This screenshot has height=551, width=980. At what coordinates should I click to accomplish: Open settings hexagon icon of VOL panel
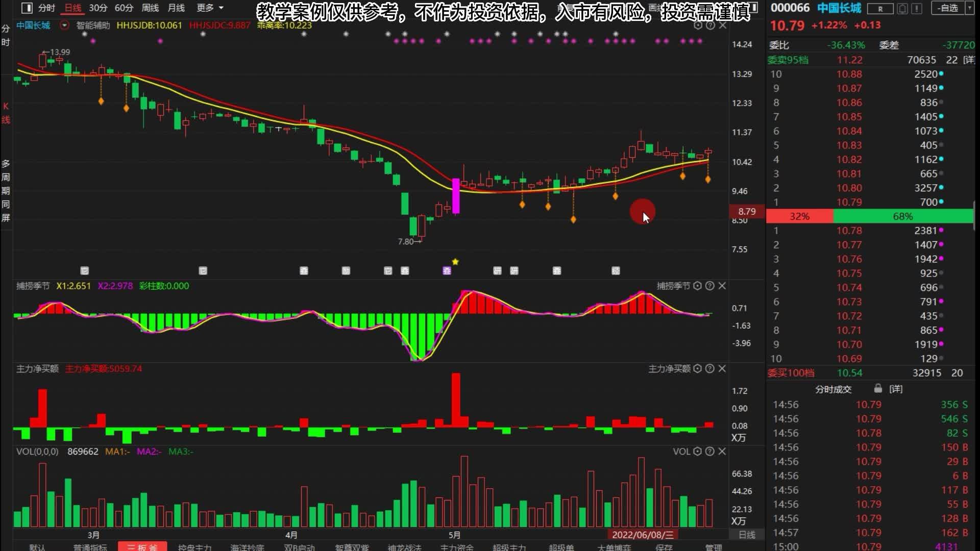[697, 452]
